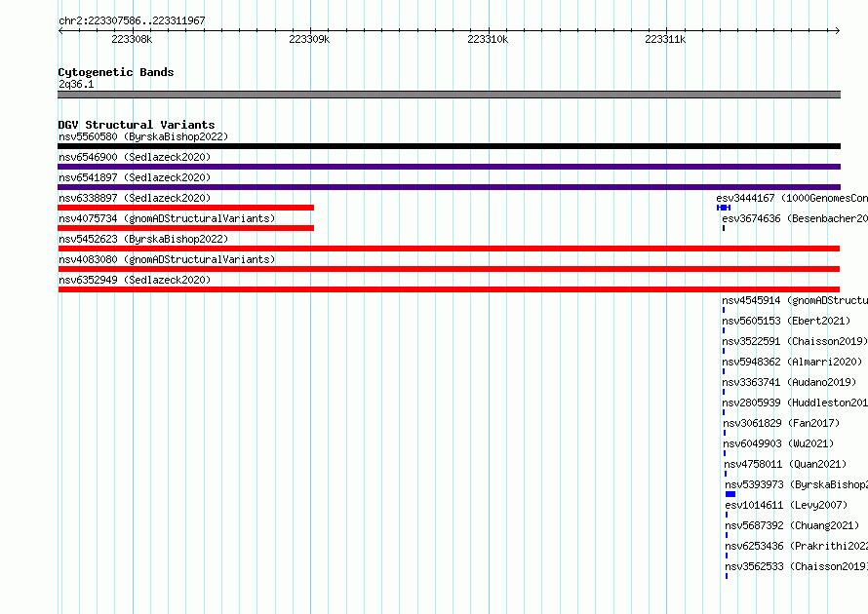Select nsv3363741 (Audano2019) label
Viewport: 868px width, 614px height.
point(789,382)
